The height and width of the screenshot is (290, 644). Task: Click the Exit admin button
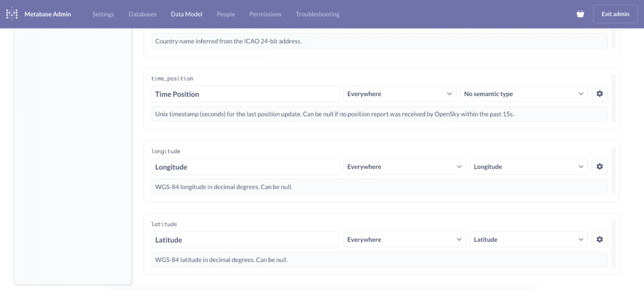615,14
